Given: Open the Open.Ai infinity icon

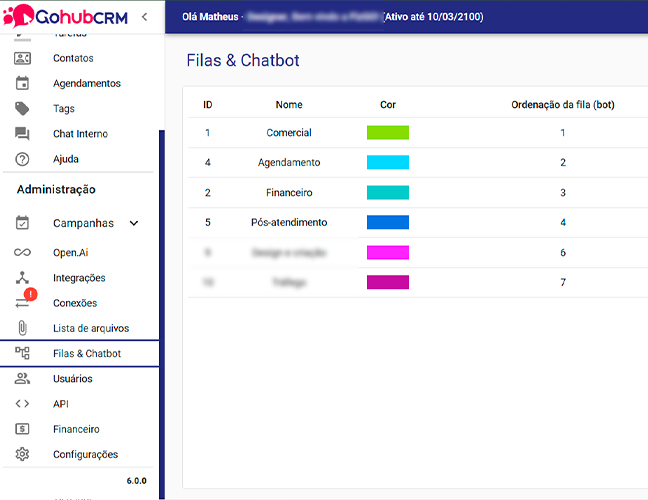Looking at the screenshot, I should point(22,253).
